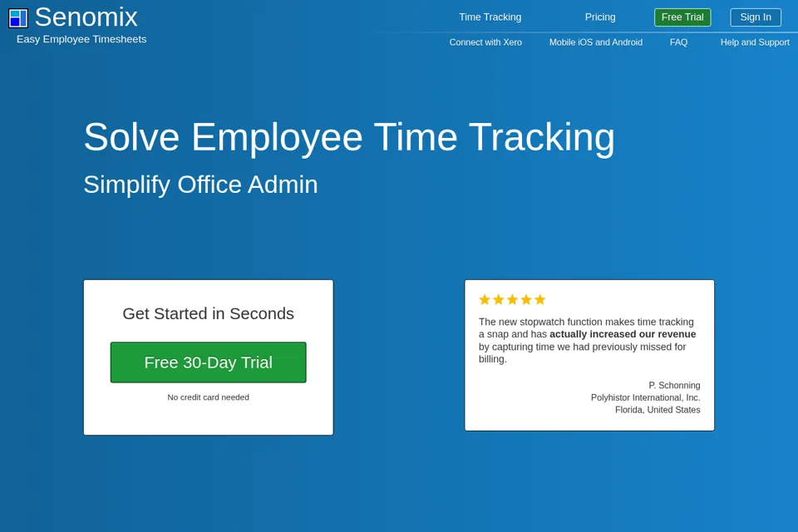Viewport: 798px width, 532px height.
Task: Click the 'No credit card needed' note
Action: [x=208, y=397]
